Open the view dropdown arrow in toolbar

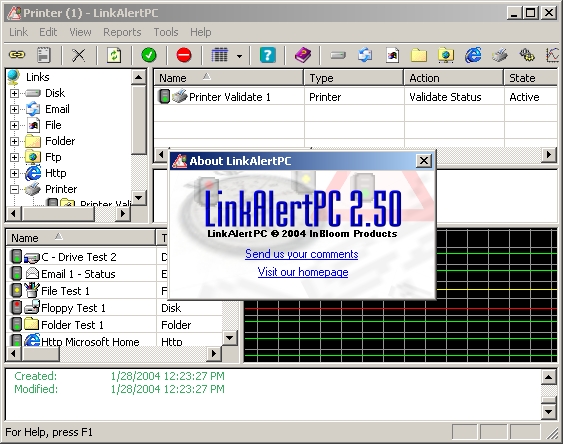(x=239, y=56)
